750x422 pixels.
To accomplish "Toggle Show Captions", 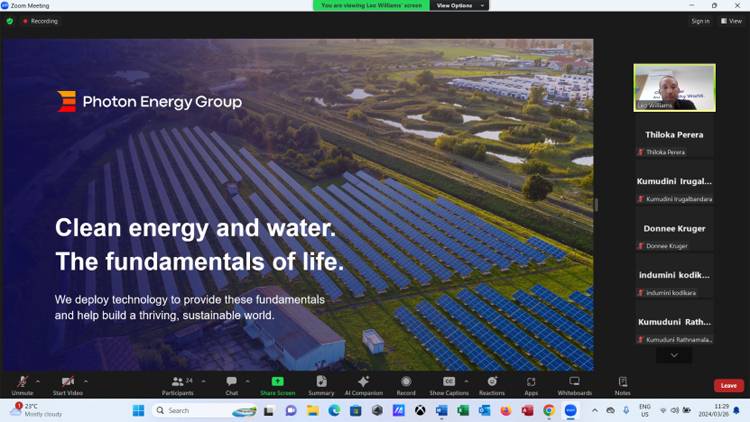I will click(x=449, y=385).
